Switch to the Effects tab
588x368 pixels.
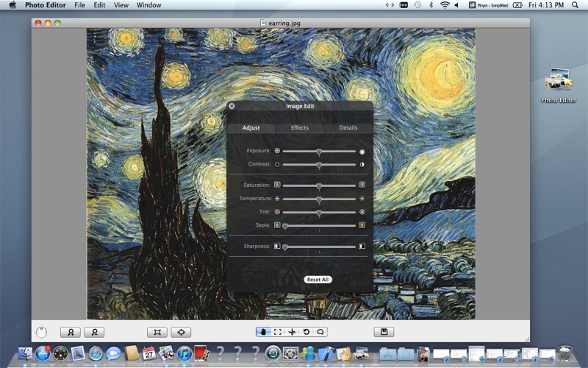coord(300,127)
